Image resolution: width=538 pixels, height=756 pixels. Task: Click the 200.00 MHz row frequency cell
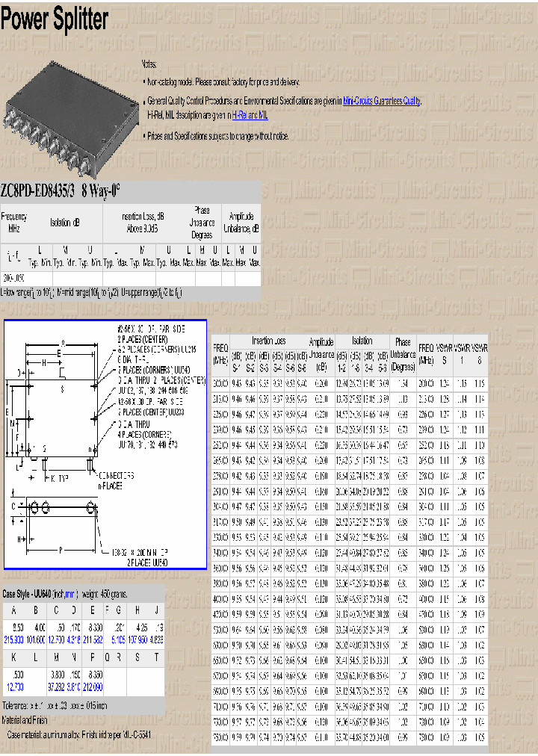(x=220, y=384)
